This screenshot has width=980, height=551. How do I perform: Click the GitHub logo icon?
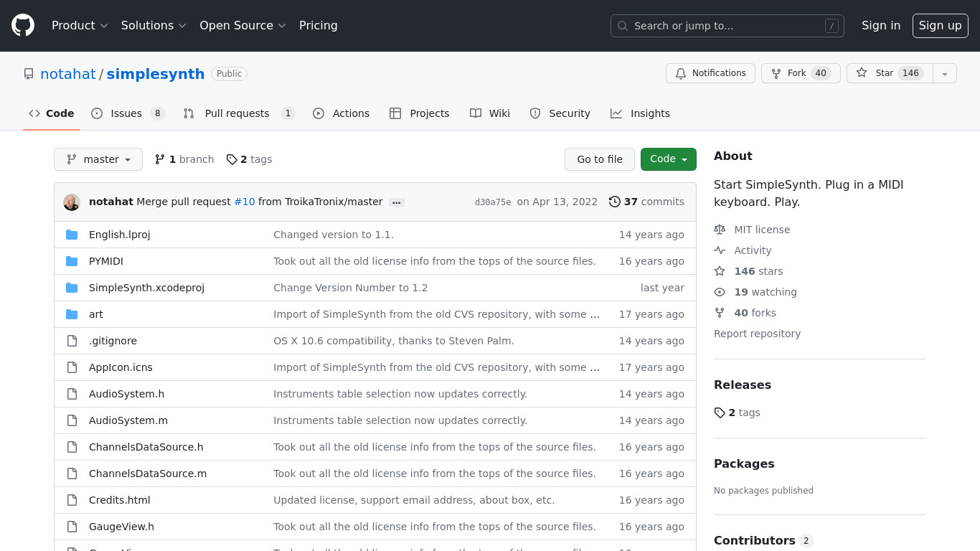point(23,26)
